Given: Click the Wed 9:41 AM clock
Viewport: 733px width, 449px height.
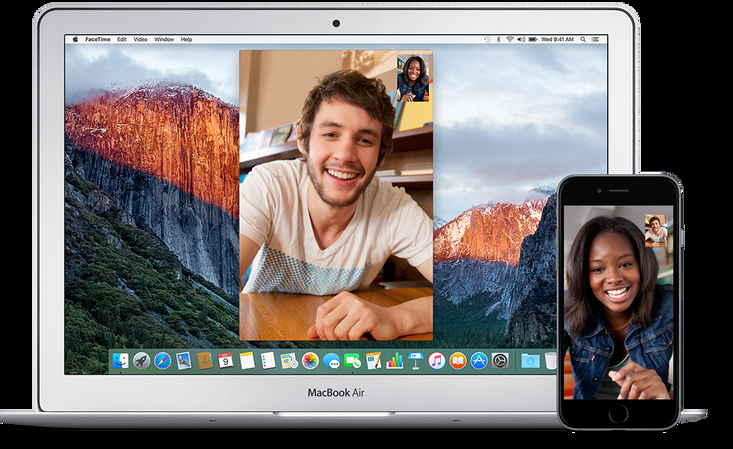Looking at the screenshot, I should click(x=557, y=39).
